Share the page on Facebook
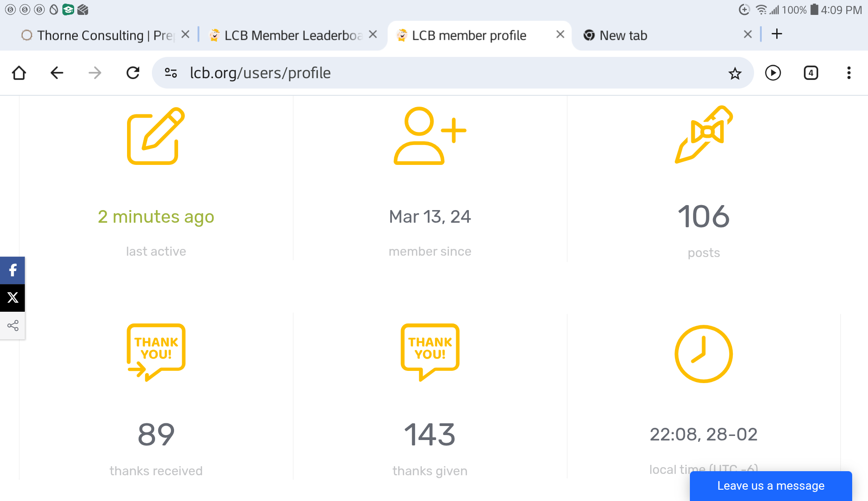 [x=13, y=270]
